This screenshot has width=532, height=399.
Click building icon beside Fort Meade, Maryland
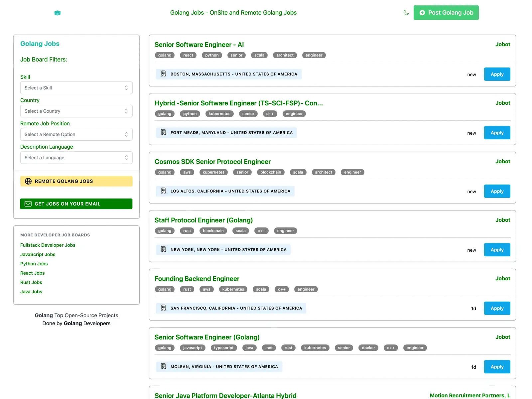point(163,132)
